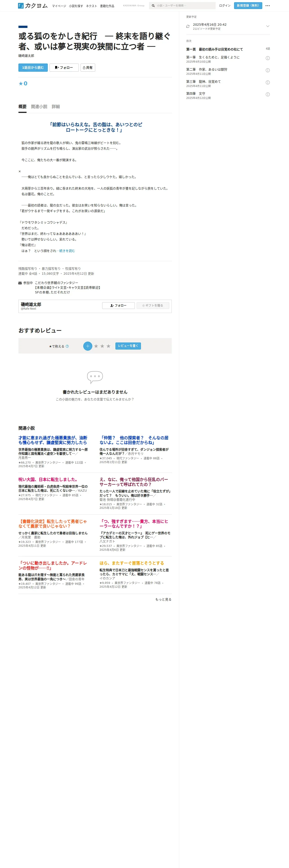Open related novel 「仲間？ 他の探索者？
The image size is (289, 868).
click(x=134, y=440)
